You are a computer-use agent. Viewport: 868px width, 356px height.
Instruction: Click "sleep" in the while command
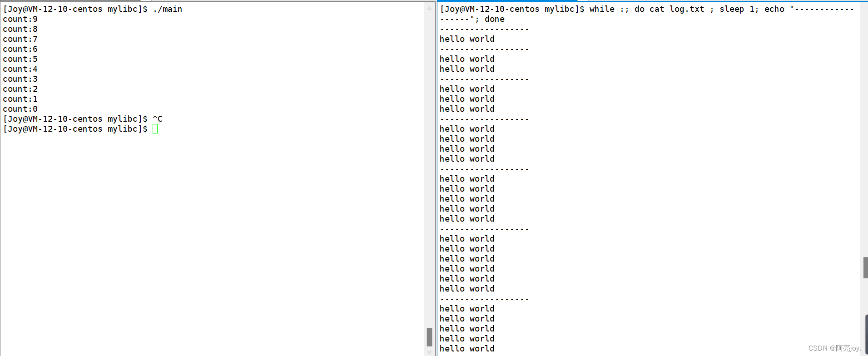click(x=732, y=9)
